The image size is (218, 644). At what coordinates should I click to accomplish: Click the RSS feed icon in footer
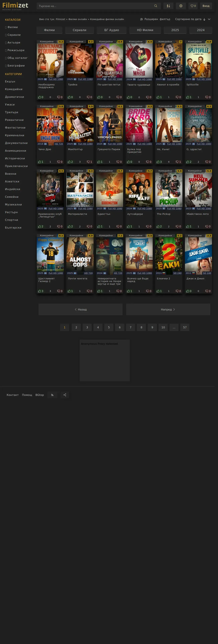point(52,395)
